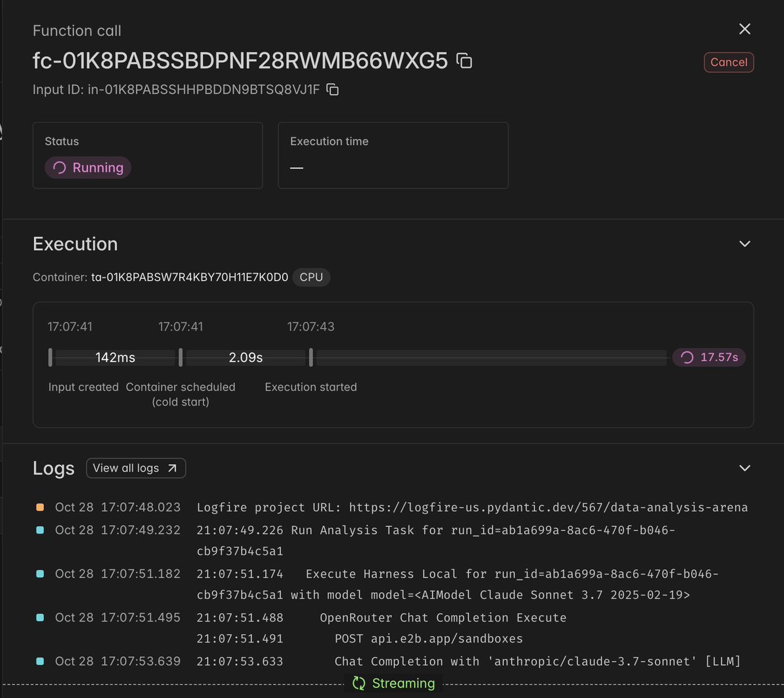
Task: Click the Oct 28 17:07:48.023 timestamp
Action: tap(118, 507)
